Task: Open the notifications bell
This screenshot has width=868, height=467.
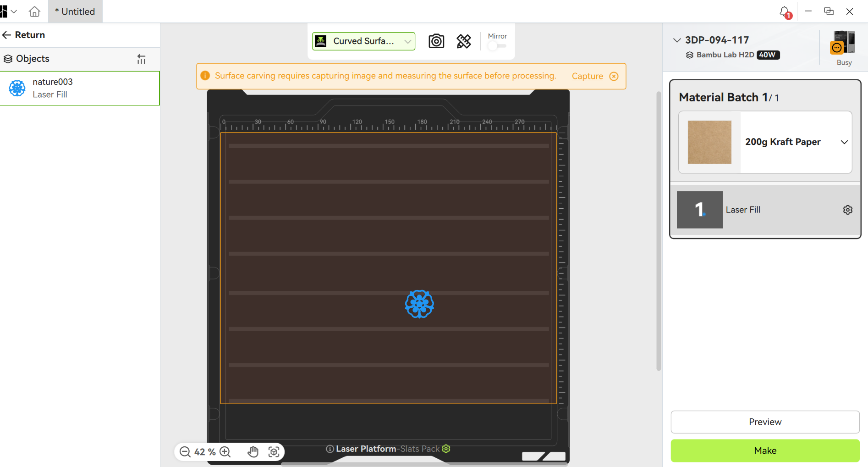Action: [785, 12]
